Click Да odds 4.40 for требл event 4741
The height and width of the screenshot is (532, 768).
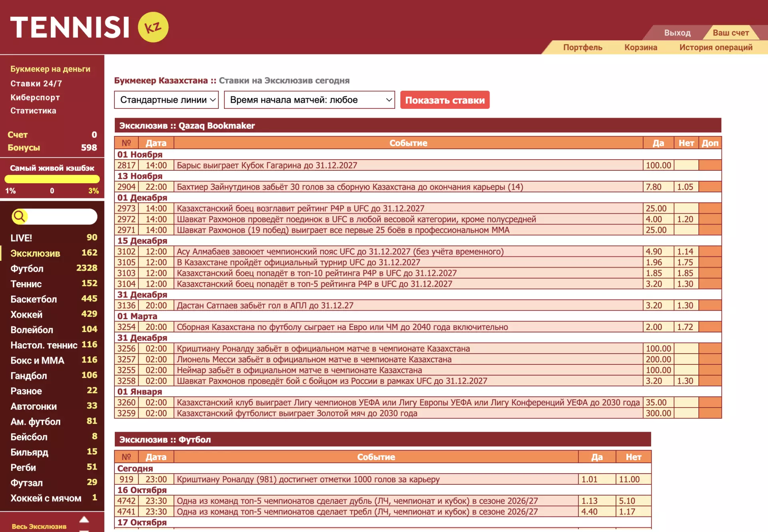(x=597, y=512)
